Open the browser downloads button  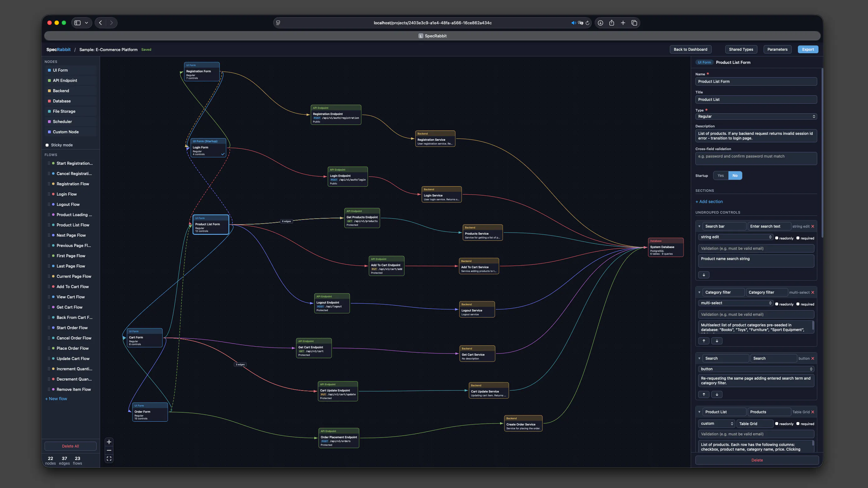coord(600,23)
